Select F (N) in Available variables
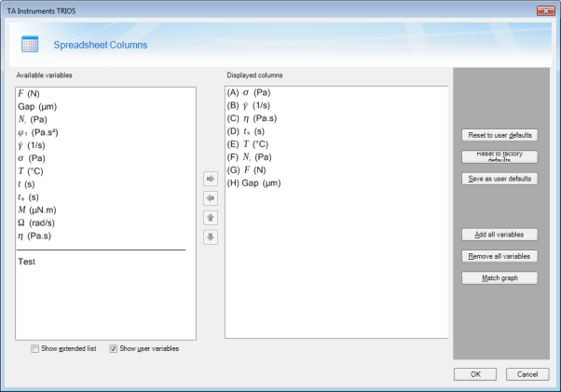 (x=29, y=94)
